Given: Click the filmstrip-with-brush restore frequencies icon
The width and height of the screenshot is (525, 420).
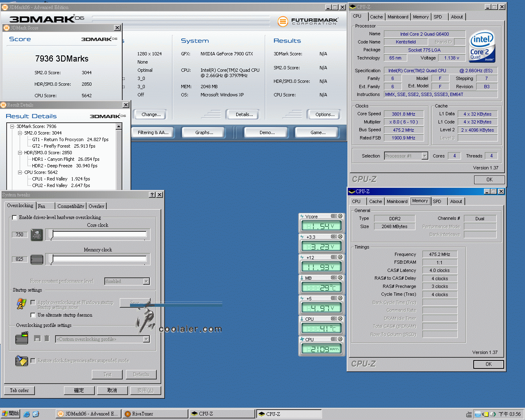Looking at the screenshot, I should tap(21, 361).
